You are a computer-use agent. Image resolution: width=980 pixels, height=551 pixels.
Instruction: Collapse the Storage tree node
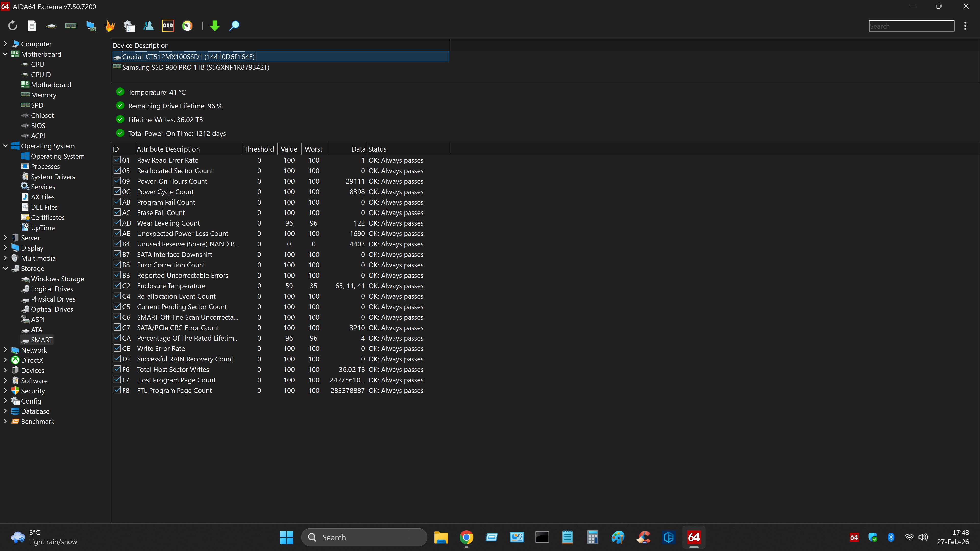pos(5,268)
